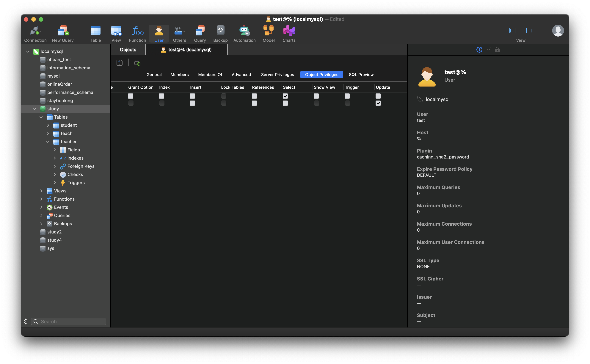
Task: Select the SQL Preview tab
Action: 361,75
